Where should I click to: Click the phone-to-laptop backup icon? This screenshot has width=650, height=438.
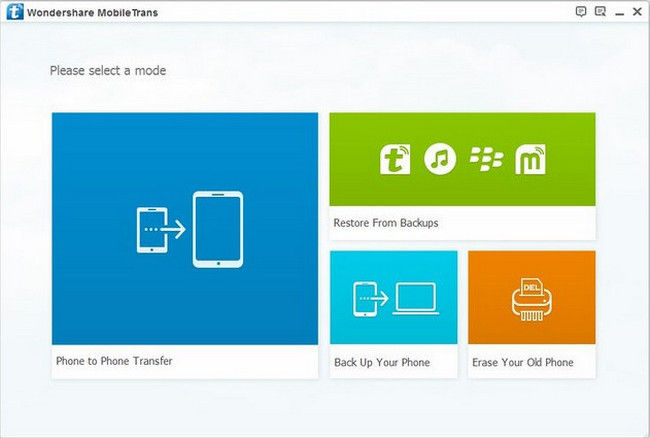395,299
